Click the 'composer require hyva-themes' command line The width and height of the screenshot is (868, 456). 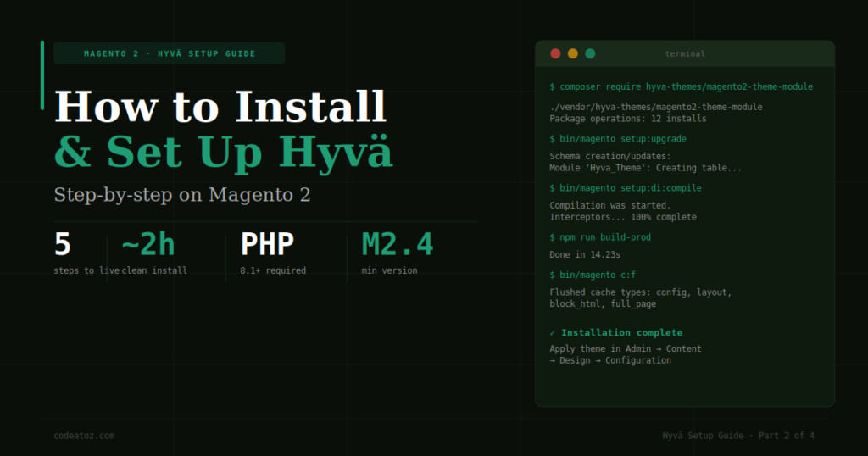682,87
